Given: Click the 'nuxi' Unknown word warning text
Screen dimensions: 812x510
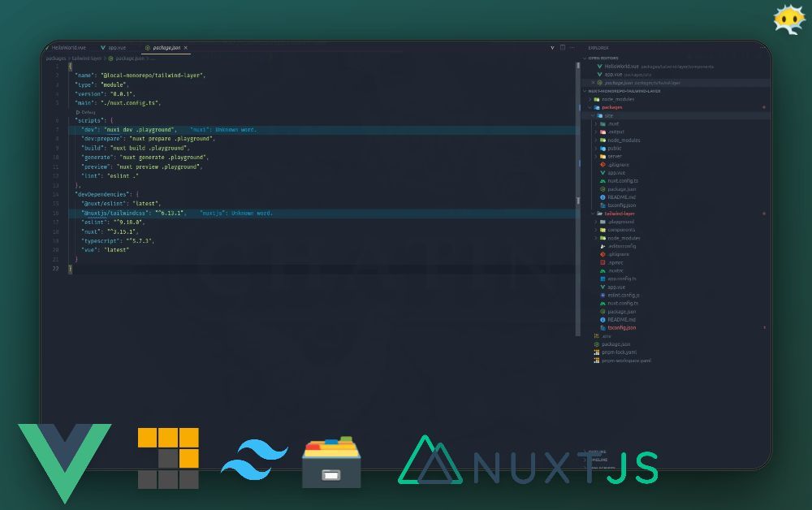Looking at the screenshot, I should 223,130.
